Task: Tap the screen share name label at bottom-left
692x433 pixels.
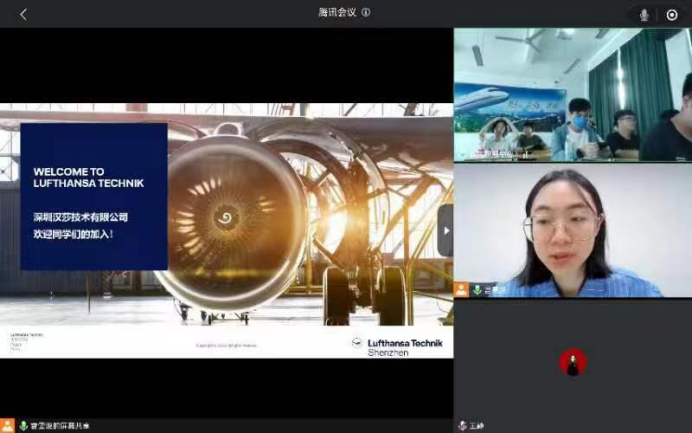Action: click(60, 426)
